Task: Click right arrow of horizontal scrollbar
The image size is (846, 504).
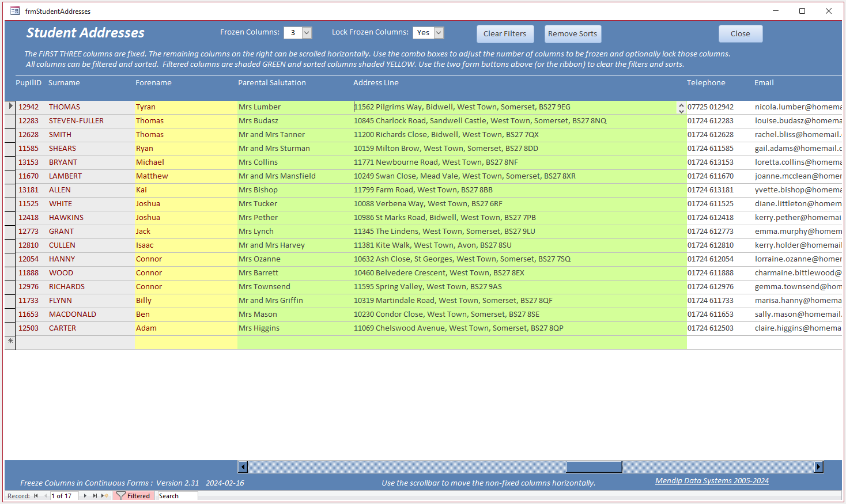Action: click(x=818, y=467)
